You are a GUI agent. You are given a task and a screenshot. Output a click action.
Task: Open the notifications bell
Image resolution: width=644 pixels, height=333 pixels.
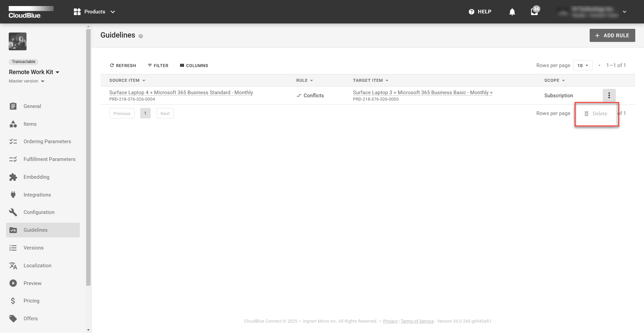512,12
